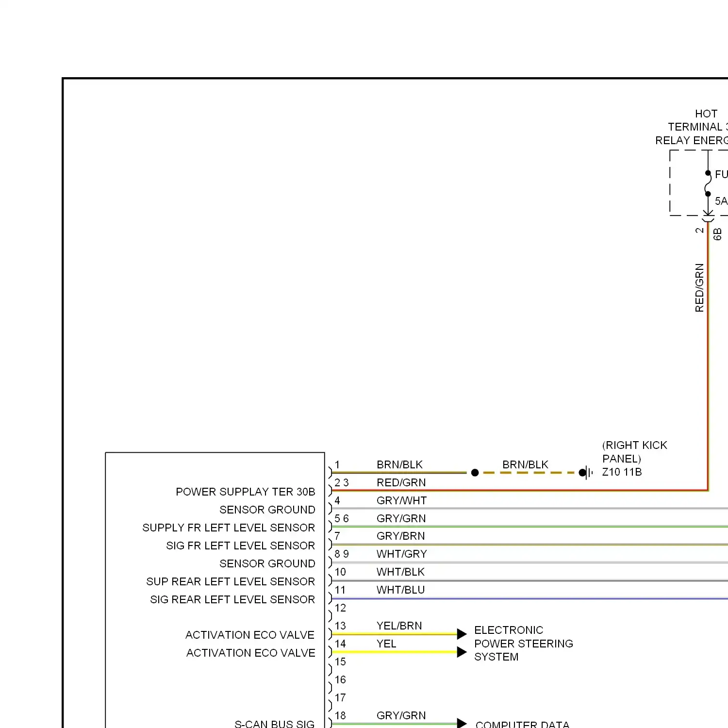Click the WHT/BLU wire label at pin 11

(400, 590)
